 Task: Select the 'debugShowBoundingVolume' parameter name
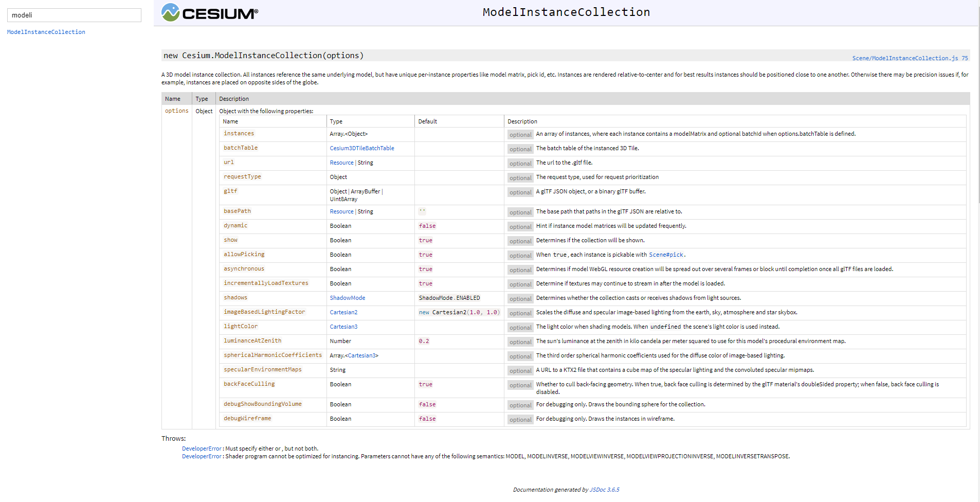[x=263, y=404]
